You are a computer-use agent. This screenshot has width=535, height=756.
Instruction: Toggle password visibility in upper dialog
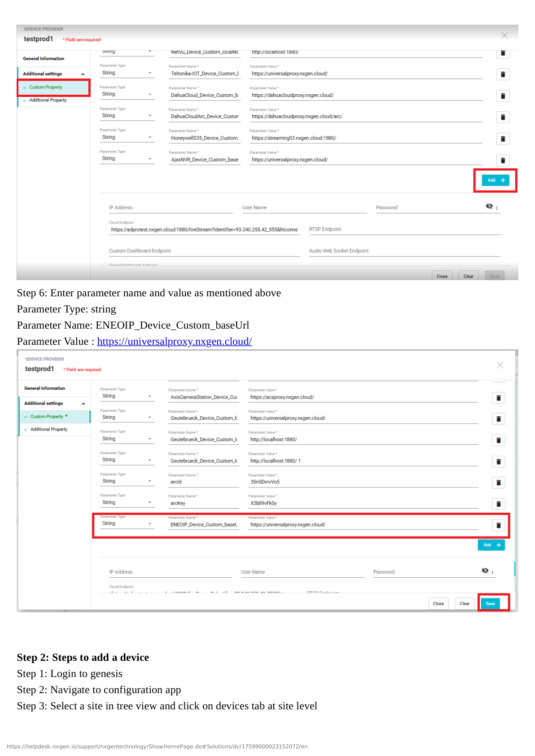(x=489, y=207)
